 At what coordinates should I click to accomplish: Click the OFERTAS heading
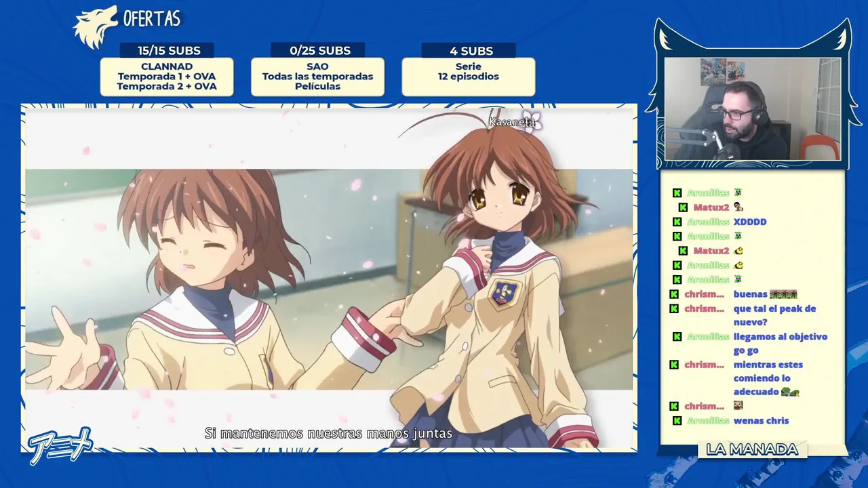coord(152,18)
